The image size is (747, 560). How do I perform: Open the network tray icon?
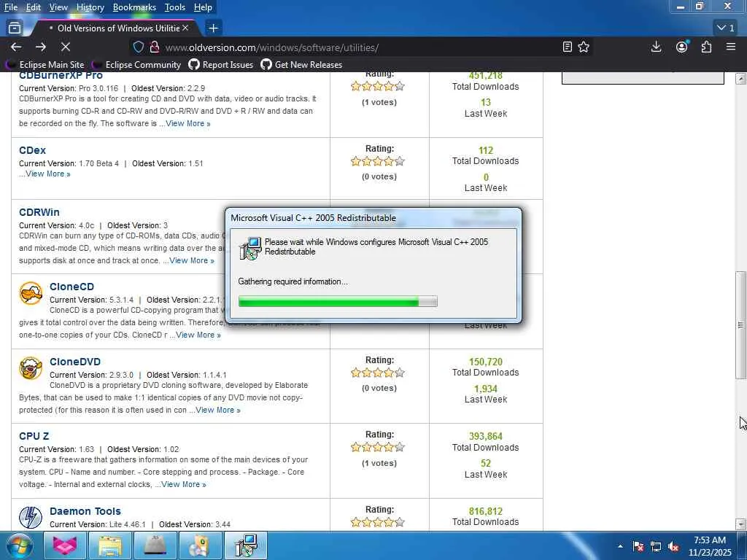click(x=656, y=547)
